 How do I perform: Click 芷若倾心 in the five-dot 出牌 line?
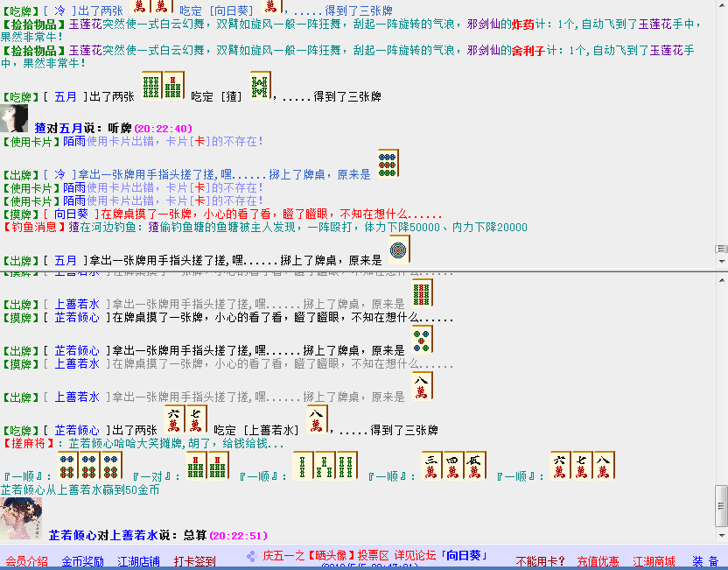coord(77,350)
